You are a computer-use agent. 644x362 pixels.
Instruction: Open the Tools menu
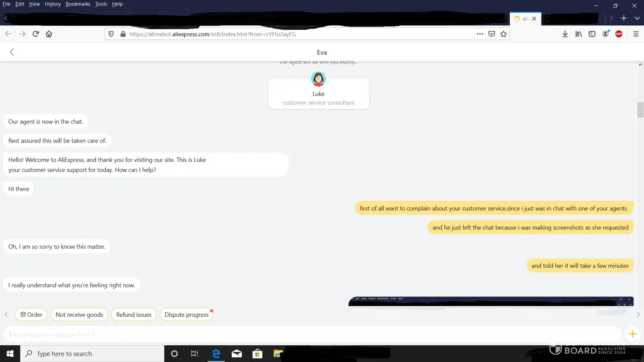[x=101, y=4]
